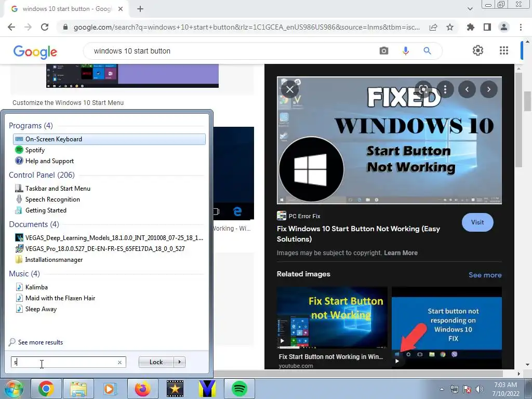Reload the page in Chrome
This screenshot has height=399, width=532.
tap(45, 27)
